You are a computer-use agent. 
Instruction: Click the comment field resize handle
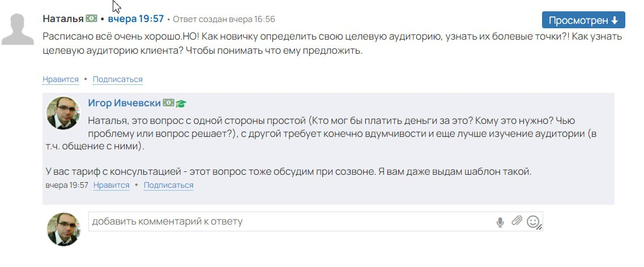tap(540, 227)
